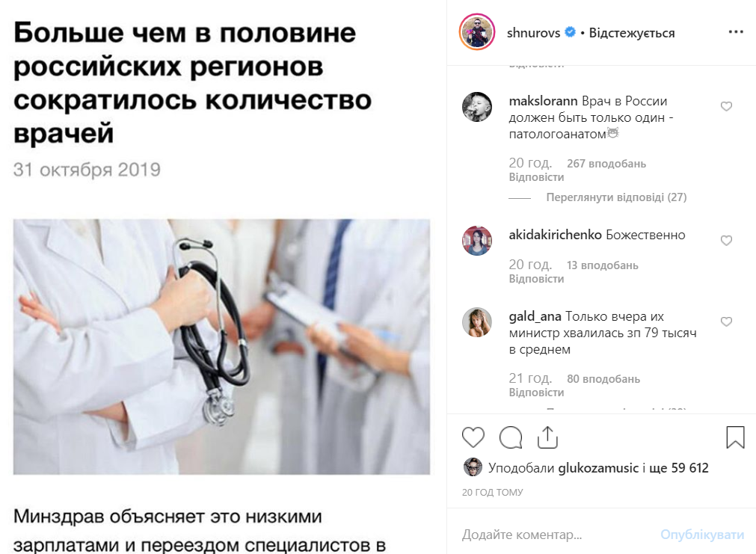Click Опублікувати to post comment
Screen dimensions: 756x554
[702, 535]
